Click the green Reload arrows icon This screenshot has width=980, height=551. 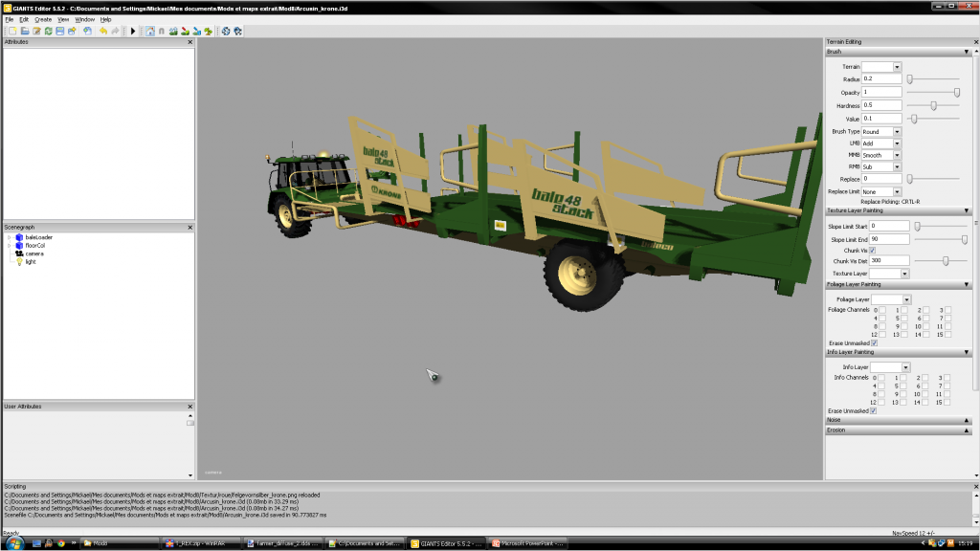(48, 32)
